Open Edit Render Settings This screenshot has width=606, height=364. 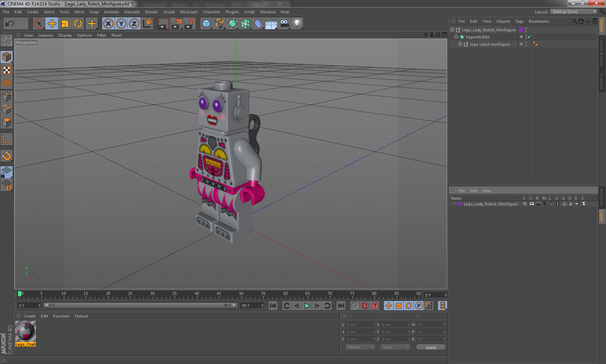coord(189,24)
